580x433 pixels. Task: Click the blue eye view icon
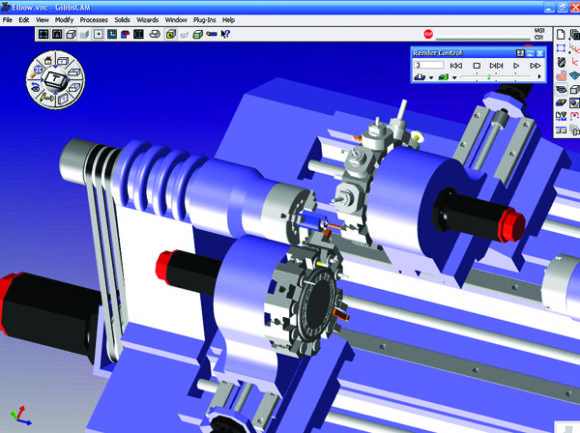coord(561,89)
